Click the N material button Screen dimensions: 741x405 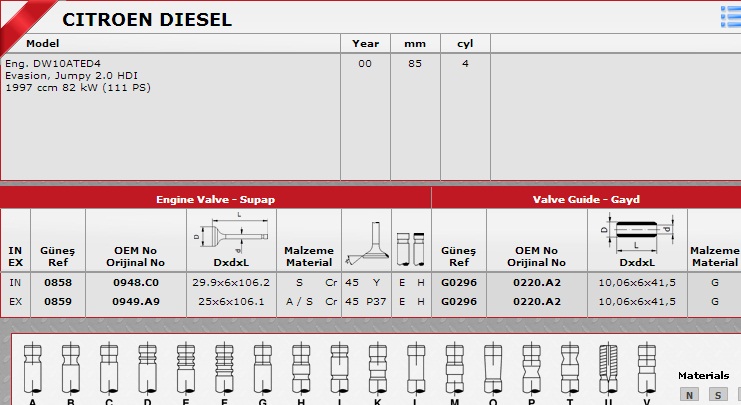688,394
